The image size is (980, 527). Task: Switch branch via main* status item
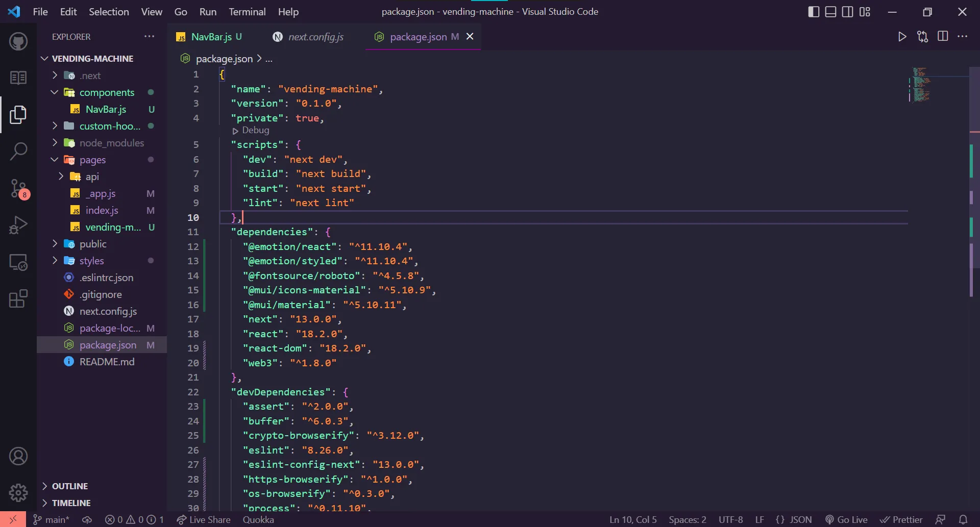tap(51, 520)
